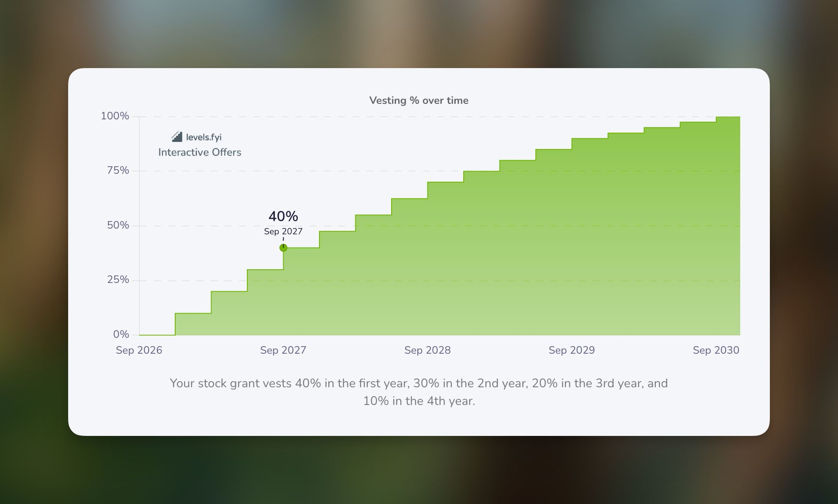Click the Sep 2027 x-axis label

(x=283, y=350)
